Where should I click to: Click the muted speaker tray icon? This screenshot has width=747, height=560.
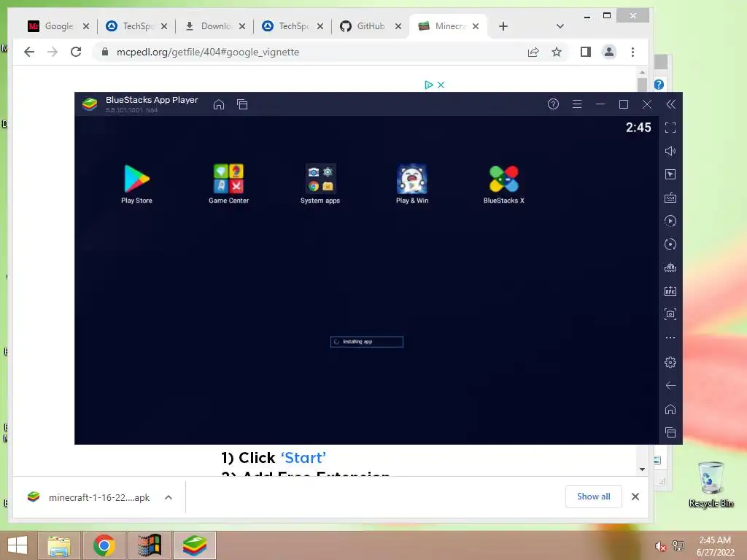click(x=660, y=546)
